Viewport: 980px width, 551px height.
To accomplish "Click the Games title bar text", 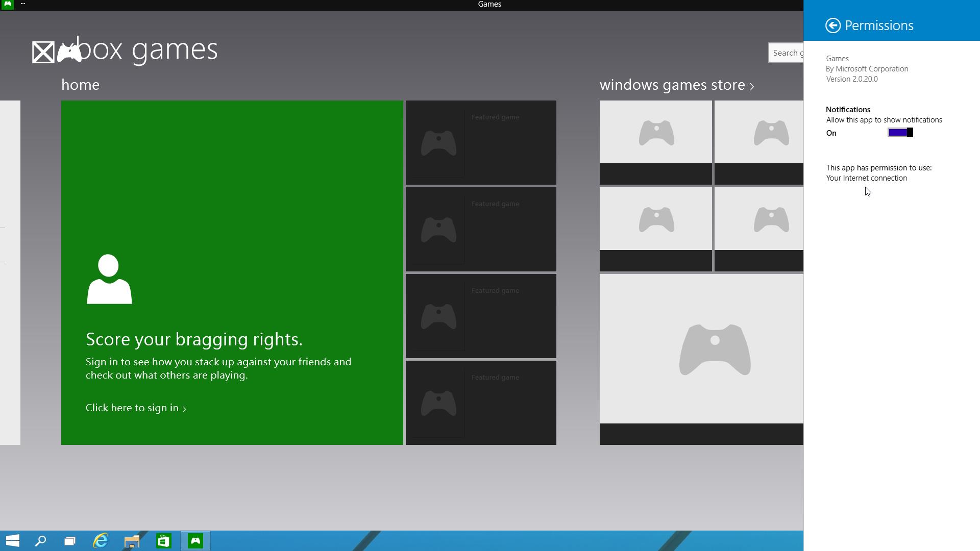I will [489, 4].
